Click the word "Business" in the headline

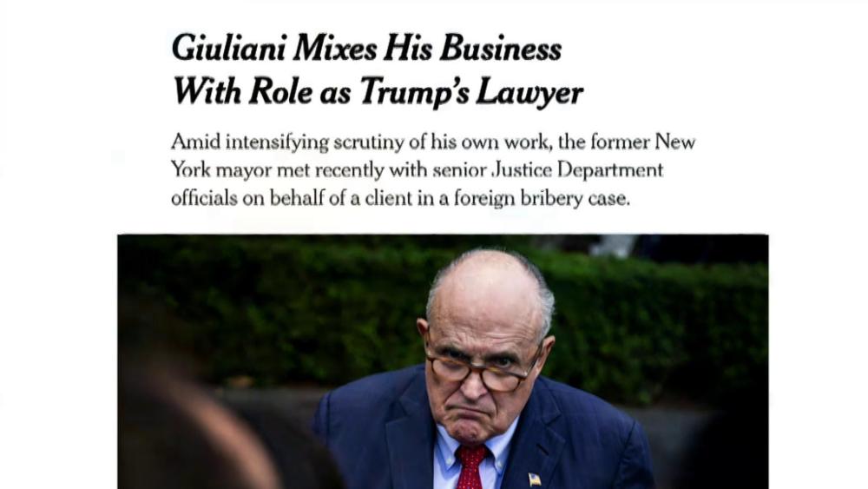(x=500, y=48)
